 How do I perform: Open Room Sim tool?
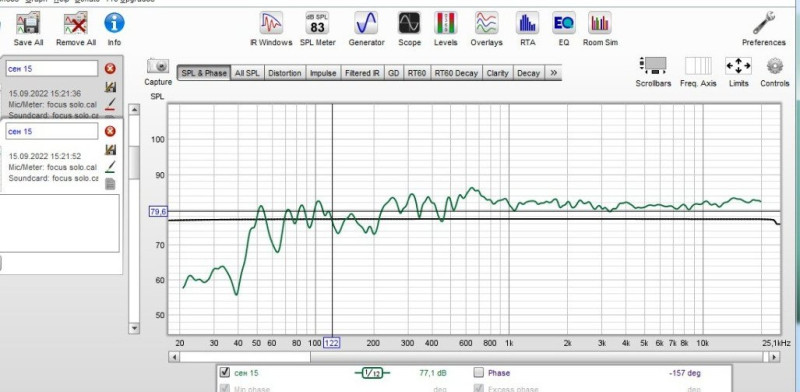click(x=600, y=30)
